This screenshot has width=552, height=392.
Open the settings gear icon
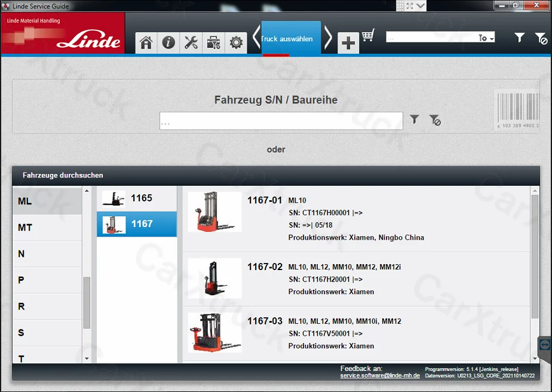point(236,43)
